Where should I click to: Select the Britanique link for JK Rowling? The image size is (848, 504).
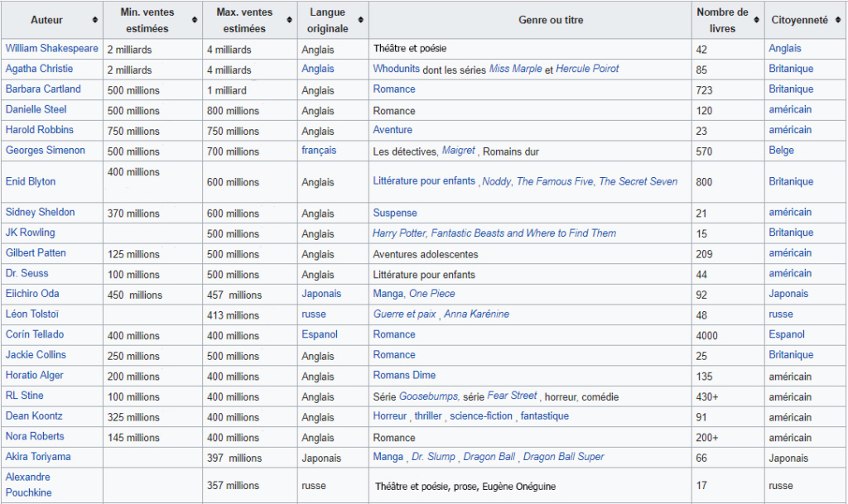pyautogui.click(x=791, y=233)
